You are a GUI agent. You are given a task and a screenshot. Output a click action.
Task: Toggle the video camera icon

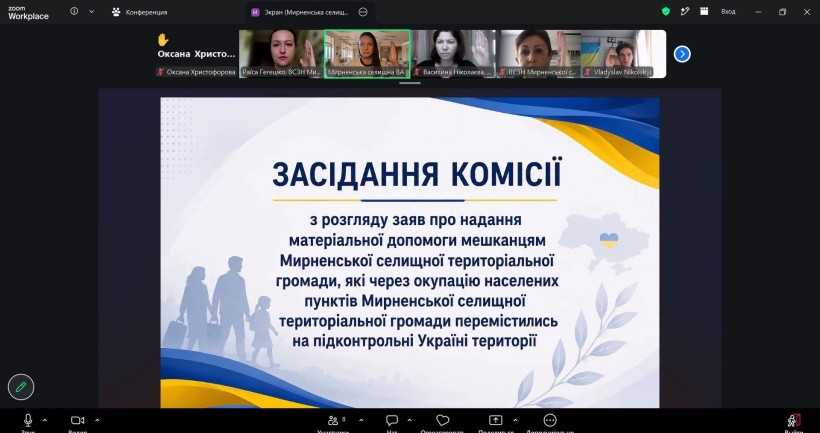[77, 420]
